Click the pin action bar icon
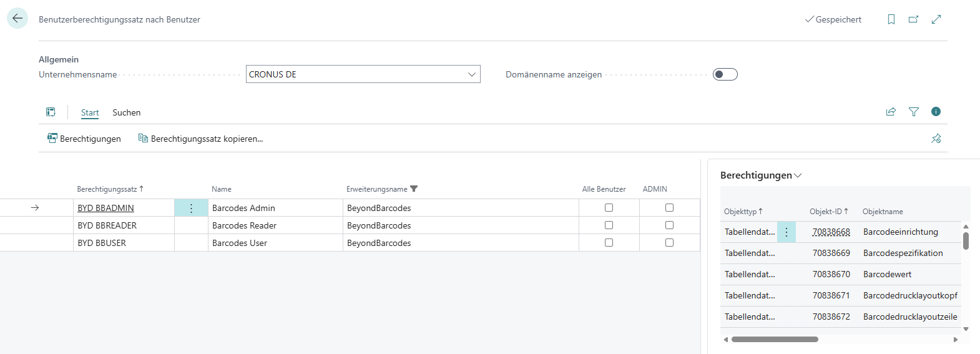980x354 pixels. [x=936, y=139]
